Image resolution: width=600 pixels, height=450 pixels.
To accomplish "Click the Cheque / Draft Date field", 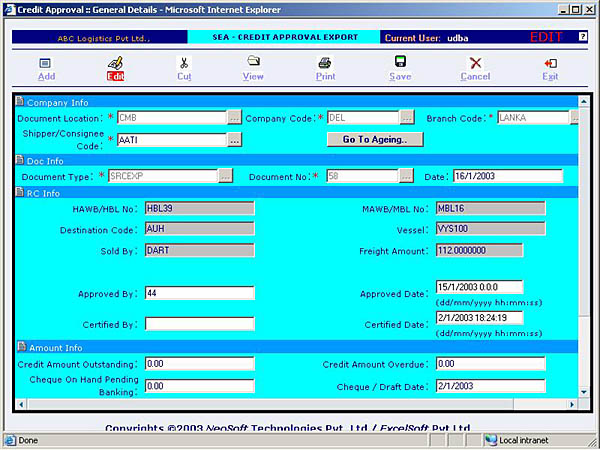I will point(490,386).
